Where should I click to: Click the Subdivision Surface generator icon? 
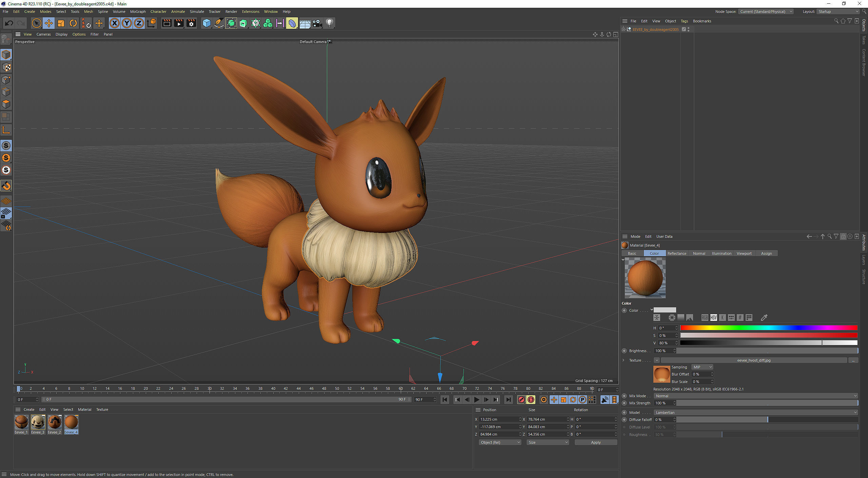[231, 23]
